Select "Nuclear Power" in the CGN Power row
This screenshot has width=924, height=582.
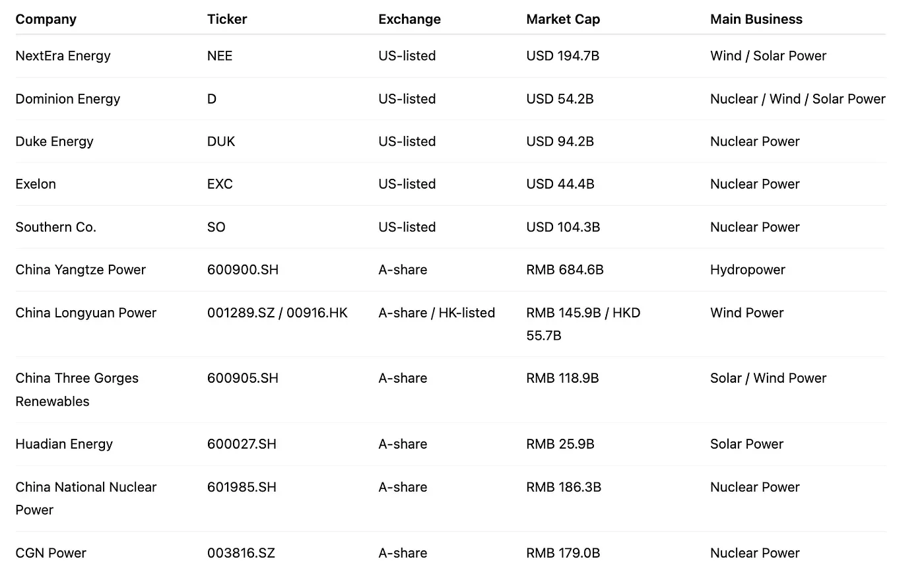point(755,553)
